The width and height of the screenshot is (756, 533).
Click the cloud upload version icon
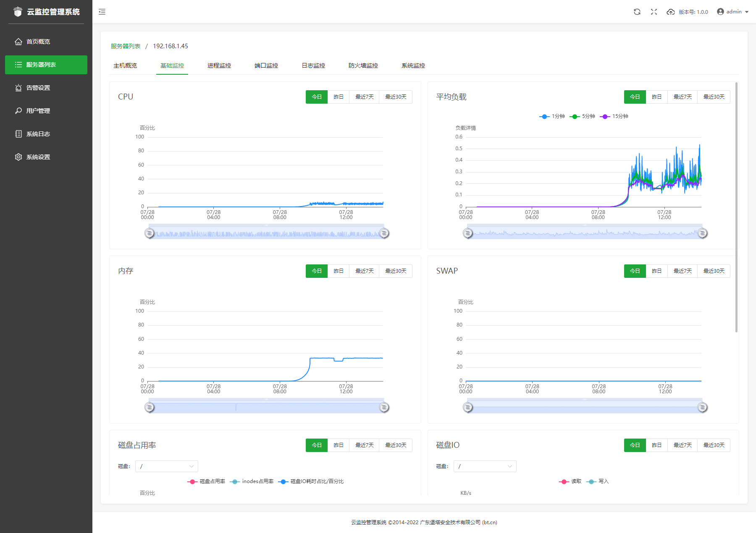[671, 12]
